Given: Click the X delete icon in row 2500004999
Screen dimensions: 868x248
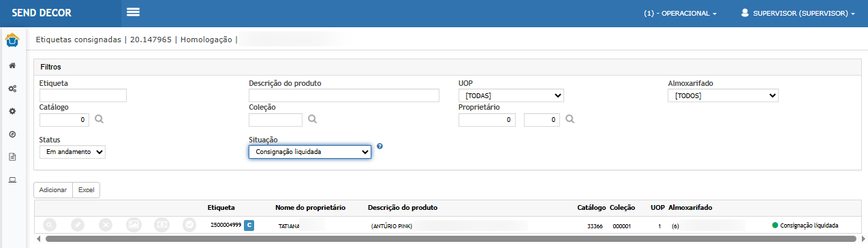Looking at the screenshot, I should pyautogui.click(x=106, y=225).
